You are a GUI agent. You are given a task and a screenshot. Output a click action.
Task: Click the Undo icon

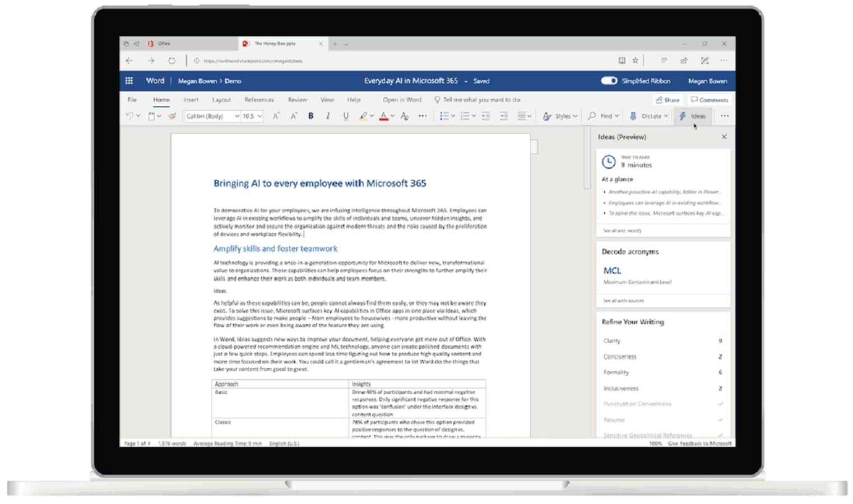click(x=129, y=116)
